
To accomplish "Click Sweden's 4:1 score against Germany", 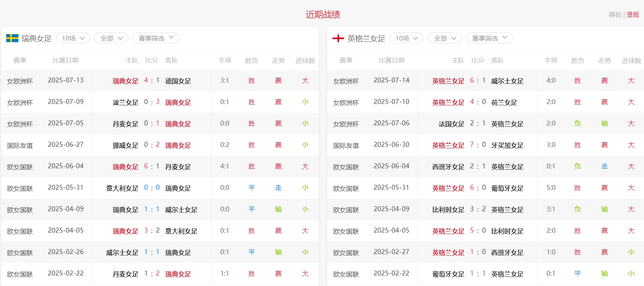I will tap(152, 81).
